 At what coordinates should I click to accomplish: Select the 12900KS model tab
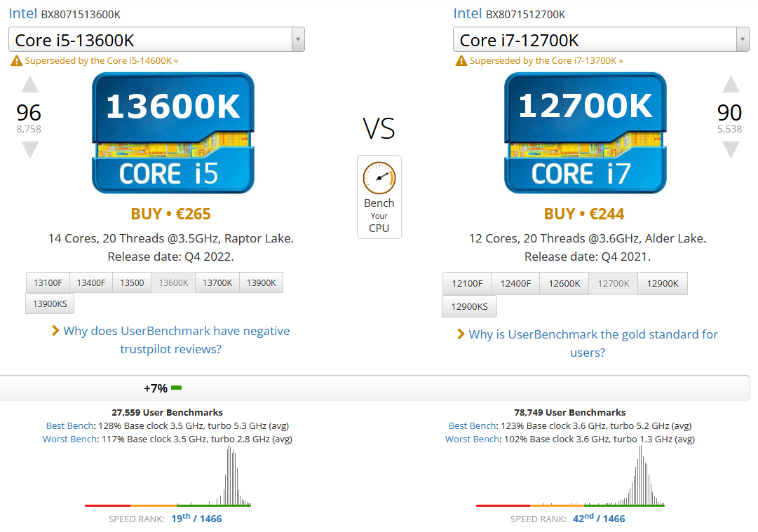[469, 306]
